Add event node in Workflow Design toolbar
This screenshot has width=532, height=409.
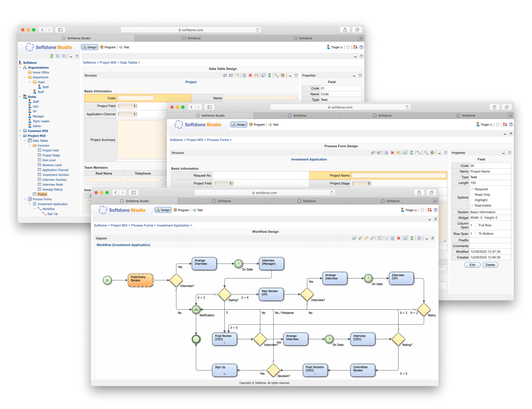pyautogui.click(x=360, y=238)
